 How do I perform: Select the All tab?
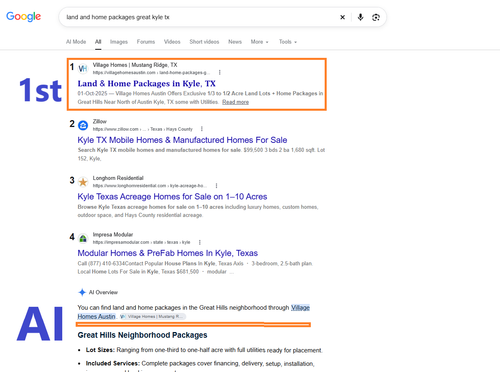click(x=98, y=42)
